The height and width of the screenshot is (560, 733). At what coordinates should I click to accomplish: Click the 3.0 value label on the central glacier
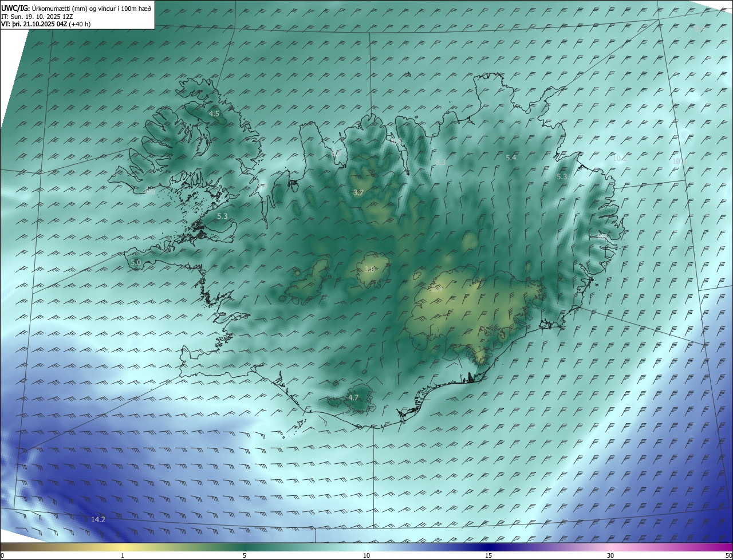coord(369,269)
